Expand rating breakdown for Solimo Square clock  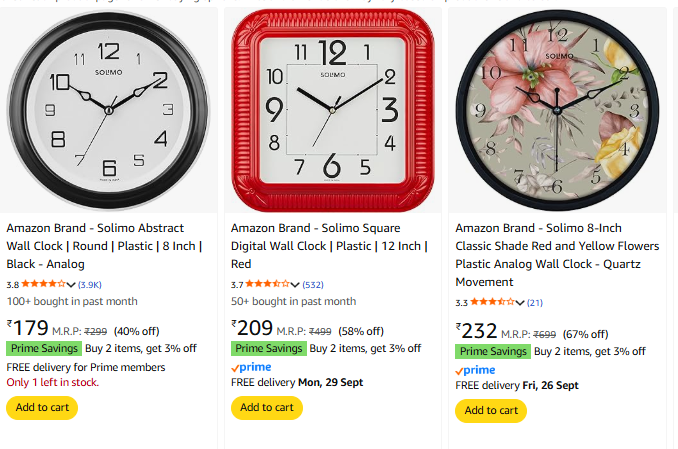pyautogui.click(x=296, y=285)
